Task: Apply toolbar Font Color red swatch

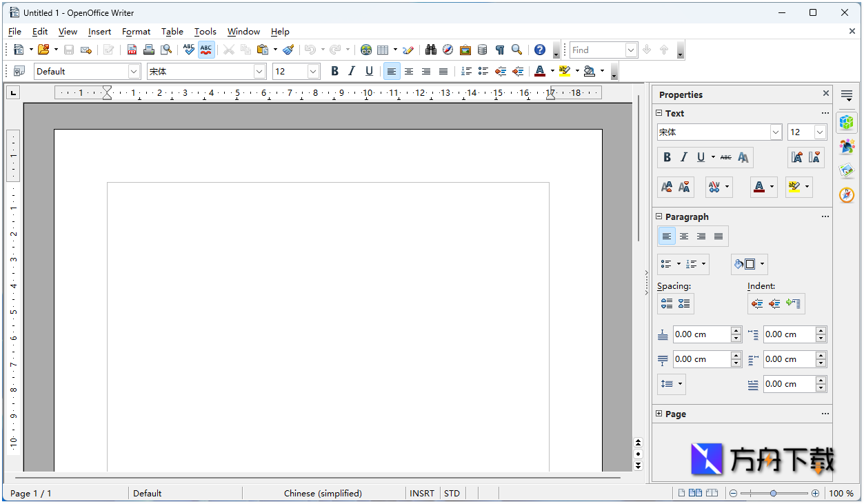Action: coord(539,71)
